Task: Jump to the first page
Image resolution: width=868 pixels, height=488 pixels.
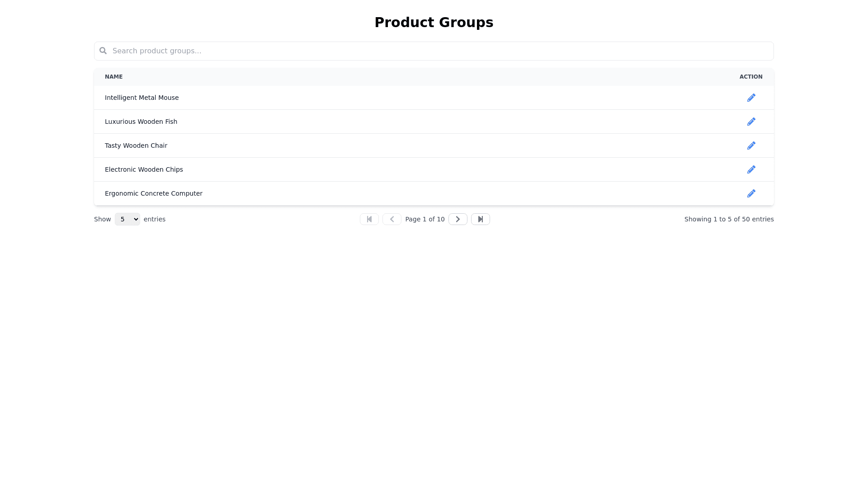Action: [369, 219]
